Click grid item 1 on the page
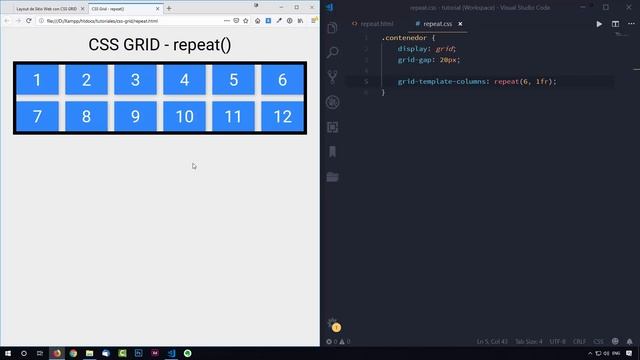Viewport: 640px width, 360px height. 37,80
